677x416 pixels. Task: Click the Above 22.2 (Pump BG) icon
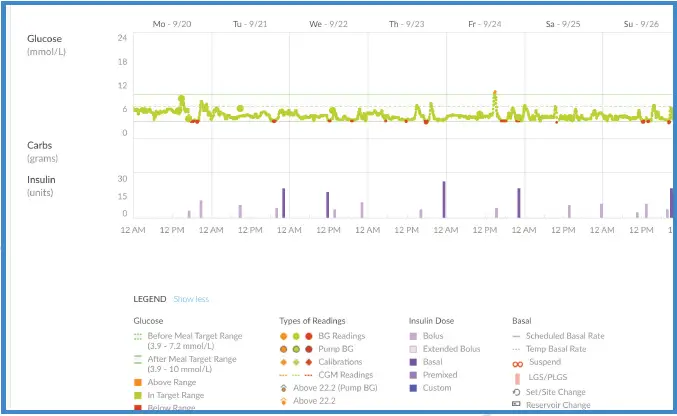(284, 388)
